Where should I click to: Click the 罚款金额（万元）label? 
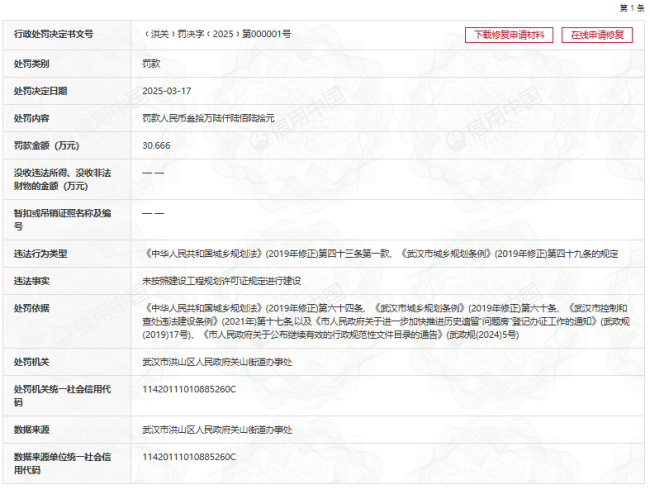point(47,145)
